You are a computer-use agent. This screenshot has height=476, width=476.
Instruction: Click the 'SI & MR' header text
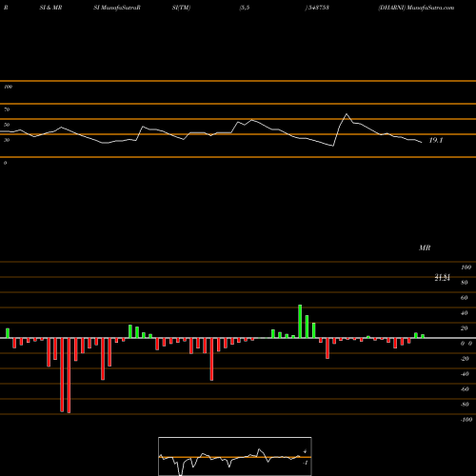point(50,8)
